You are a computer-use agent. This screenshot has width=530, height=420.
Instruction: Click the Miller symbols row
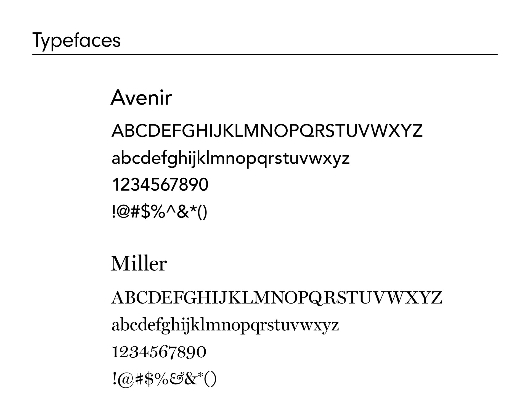[164, 379]
